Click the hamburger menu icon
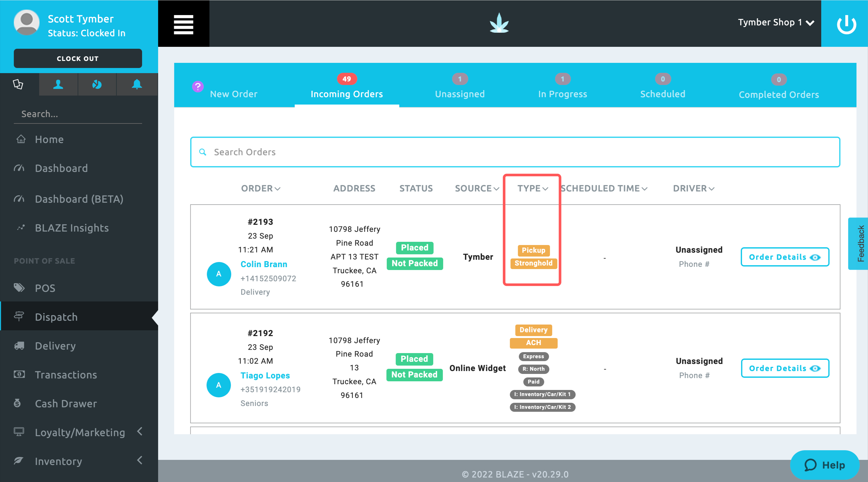Image resolution: width=868 pixels, height=482 pixels. click(x=183, y=24)
